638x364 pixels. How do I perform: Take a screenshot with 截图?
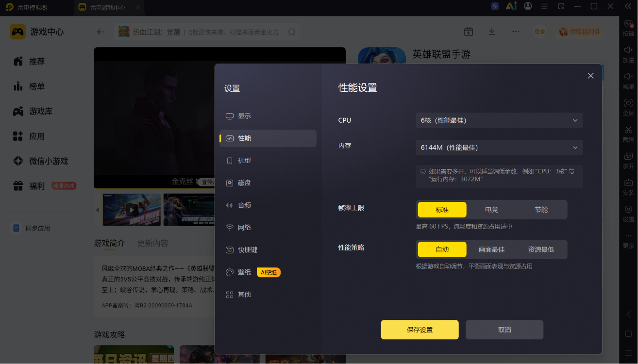pos(628,134)
